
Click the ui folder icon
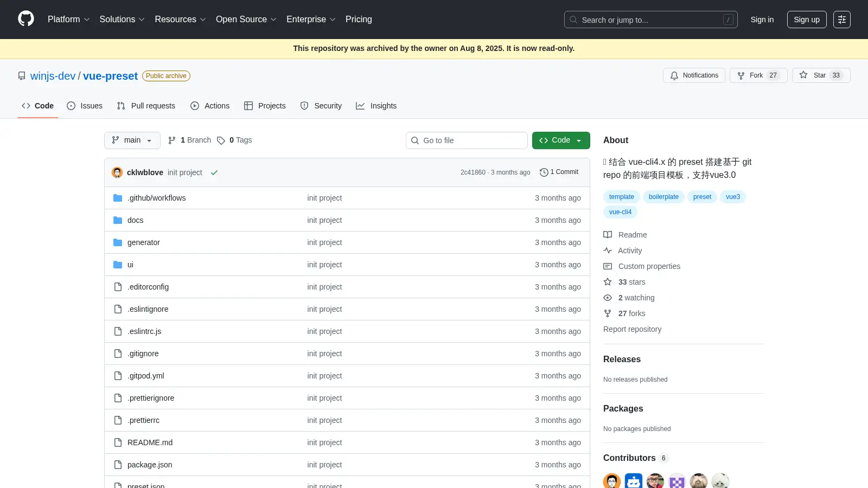[x=118, y=265]
